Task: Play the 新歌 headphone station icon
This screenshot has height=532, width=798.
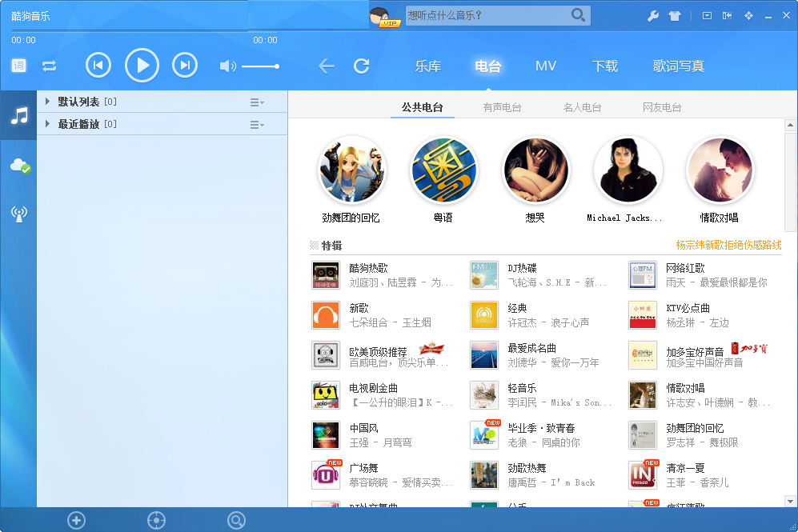Action: pyautogui.click(x=326, y=315)
